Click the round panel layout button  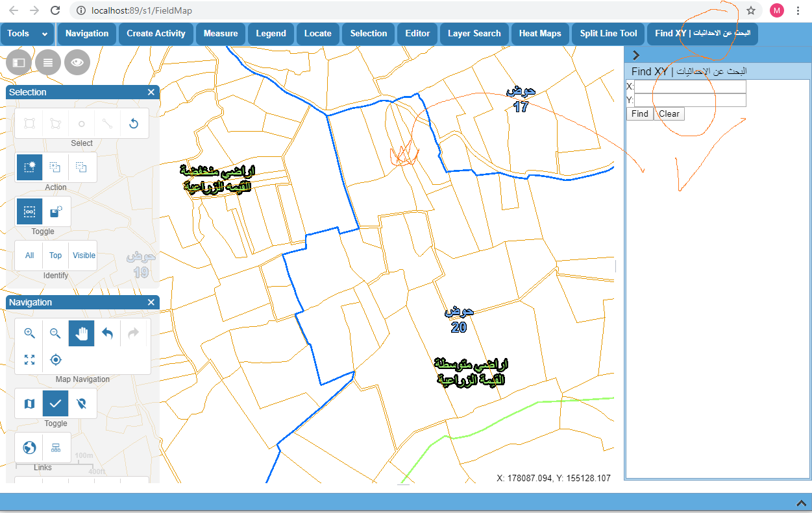pos(19,62)
